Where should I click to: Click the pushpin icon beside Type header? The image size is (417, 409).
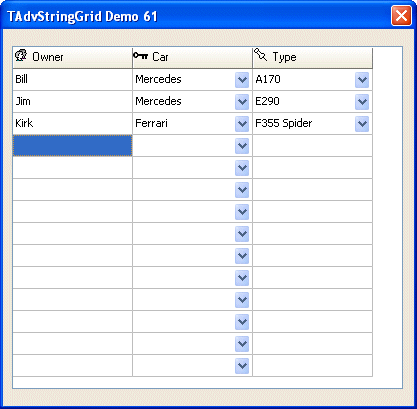tap(261, 55)
